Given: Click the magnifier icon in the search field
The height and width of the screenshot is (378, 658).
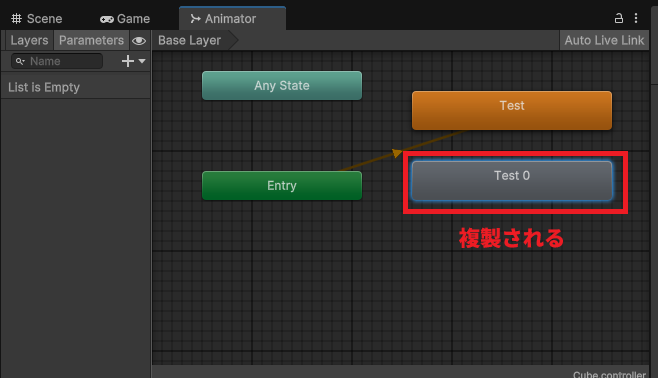Looking at the screenshot, I should (x=20, y=62).
